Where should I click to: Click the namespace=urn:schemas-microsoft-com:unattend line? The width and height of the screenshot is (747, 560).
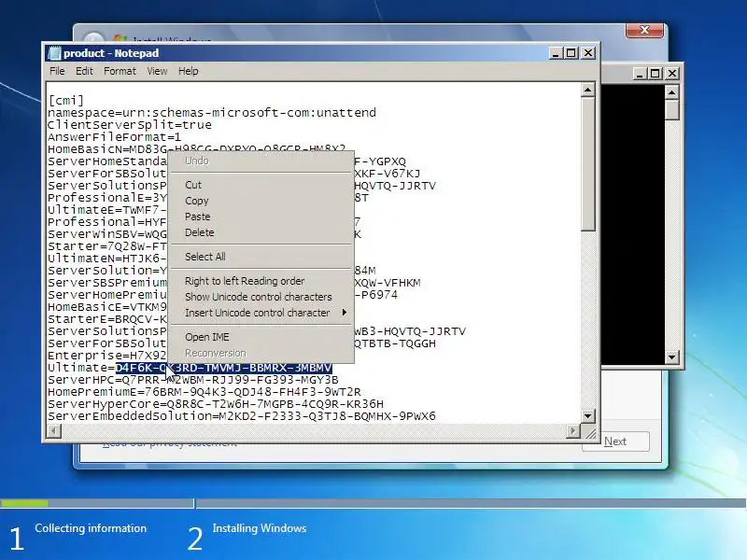212,113
